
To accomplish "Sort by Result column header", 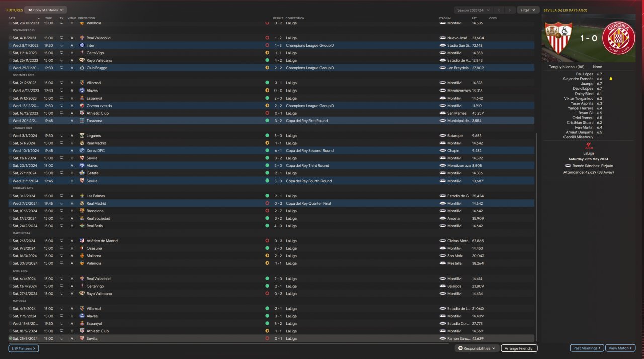I will (278, 18).
